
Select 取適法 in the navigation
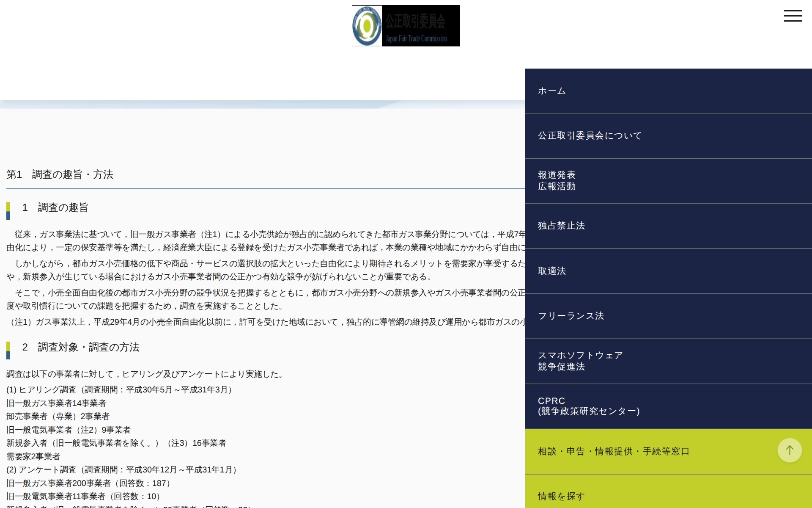click(551, 271)
